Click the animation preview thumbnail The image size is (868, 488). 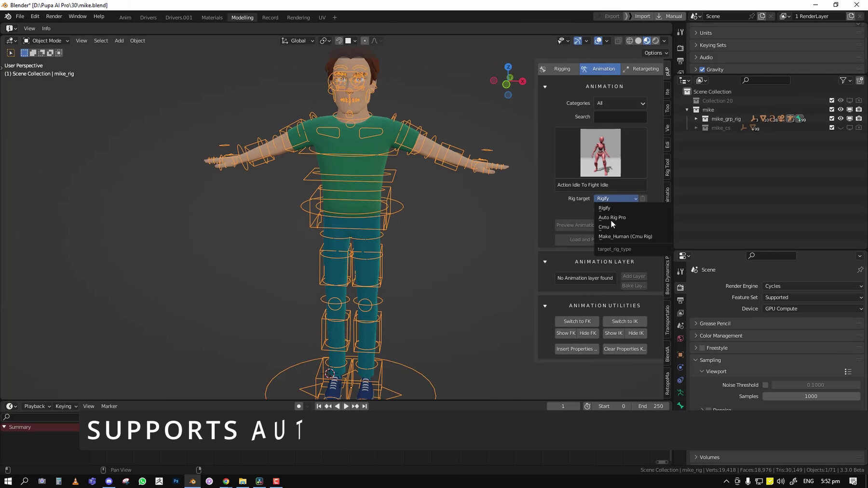click(600, 153)
